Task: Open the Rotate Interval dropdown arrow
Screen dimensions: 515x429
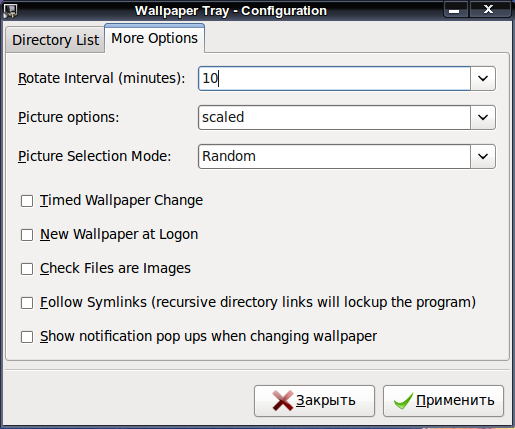Action: pyautogui.click(x=483, y=78)
